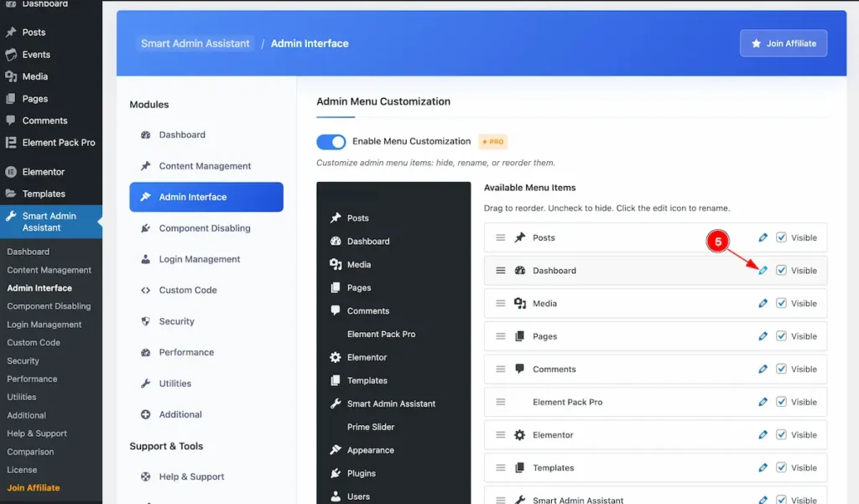
Task: Click the star icon in Join Affiliate button
Action: [x=756, y=44]
